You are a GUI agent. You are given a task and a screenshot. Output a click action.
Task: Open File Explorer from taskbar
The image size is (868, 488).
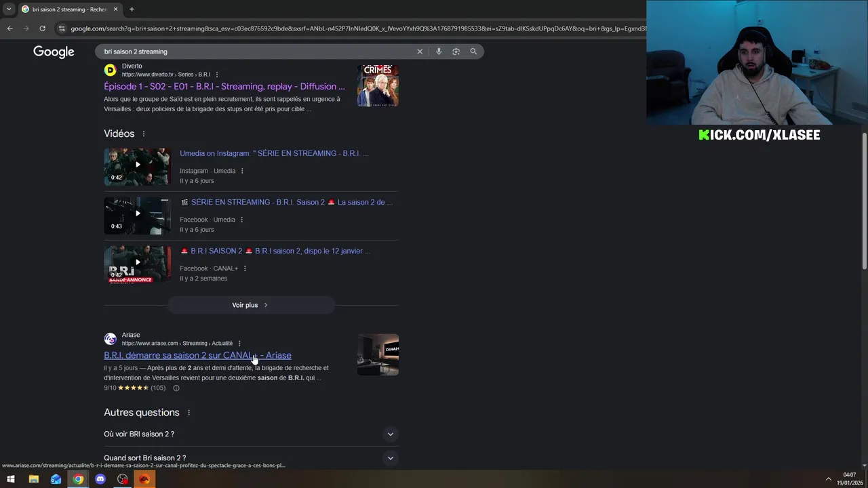click(x=33, y=479)
